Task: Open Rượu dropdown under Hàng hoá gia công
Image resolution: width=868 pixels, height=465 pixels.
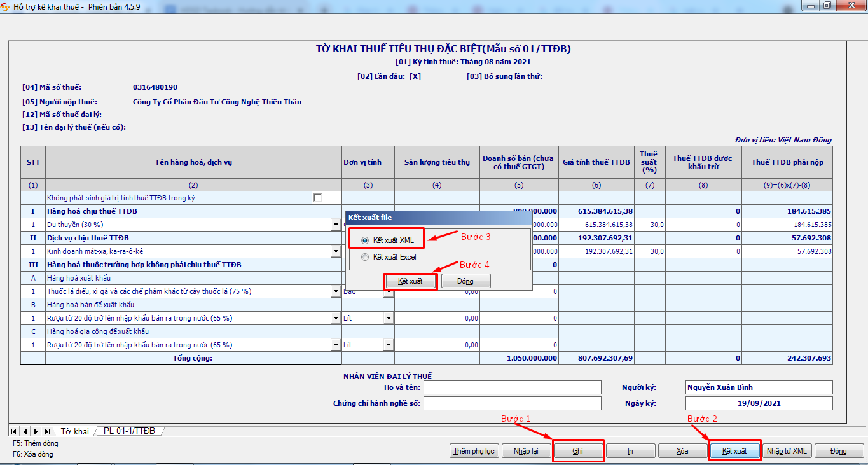Action: pos(336,345)
